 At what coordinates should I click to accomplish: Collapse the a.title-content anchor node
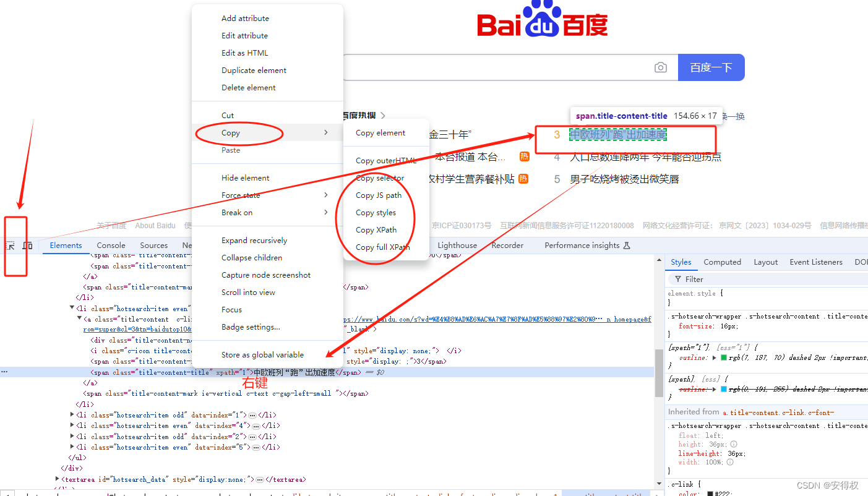(79, 319)
